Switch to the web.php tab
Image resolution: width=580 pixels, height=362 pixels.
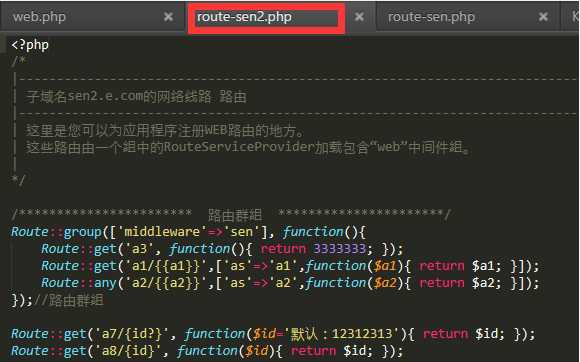pos(39,17)
